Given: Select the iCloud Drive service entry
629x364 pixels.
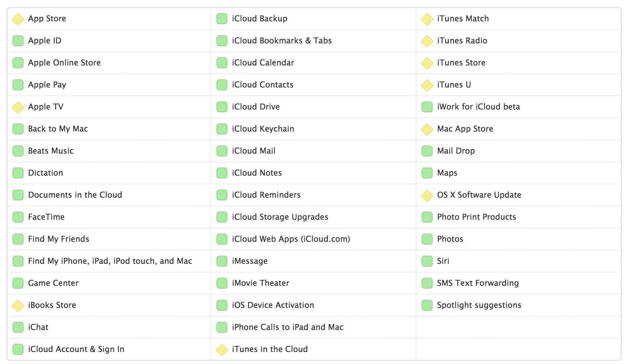Looking at the screenshot, I should [256, 107].
